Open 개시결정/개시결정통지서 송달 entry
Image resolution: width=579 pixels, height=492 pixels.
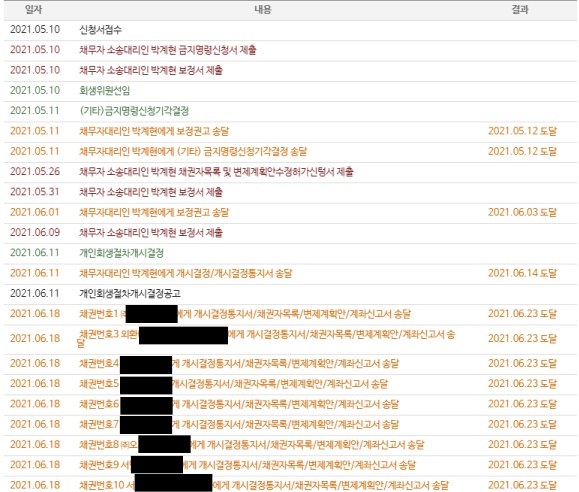coord(186,273)
